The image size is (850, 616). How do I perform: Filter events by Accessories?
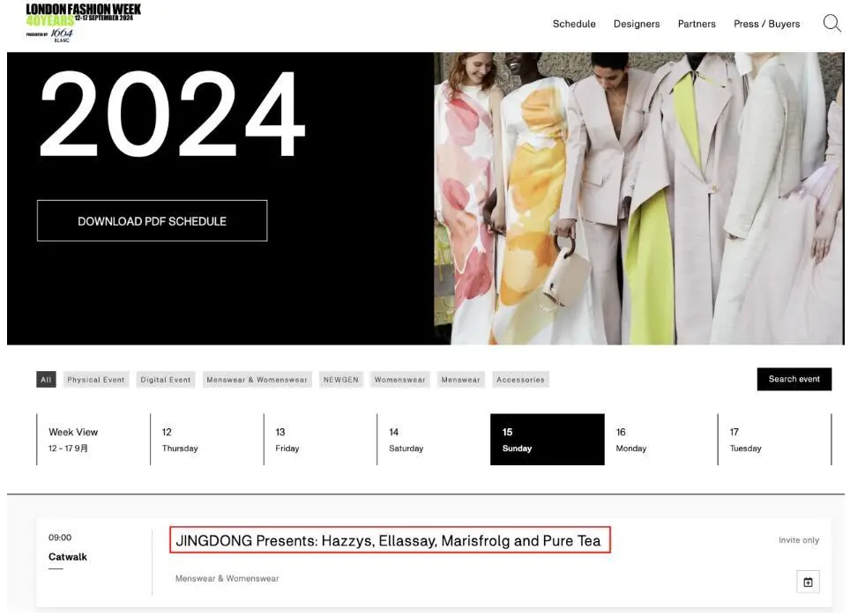(x=520, y=380)
